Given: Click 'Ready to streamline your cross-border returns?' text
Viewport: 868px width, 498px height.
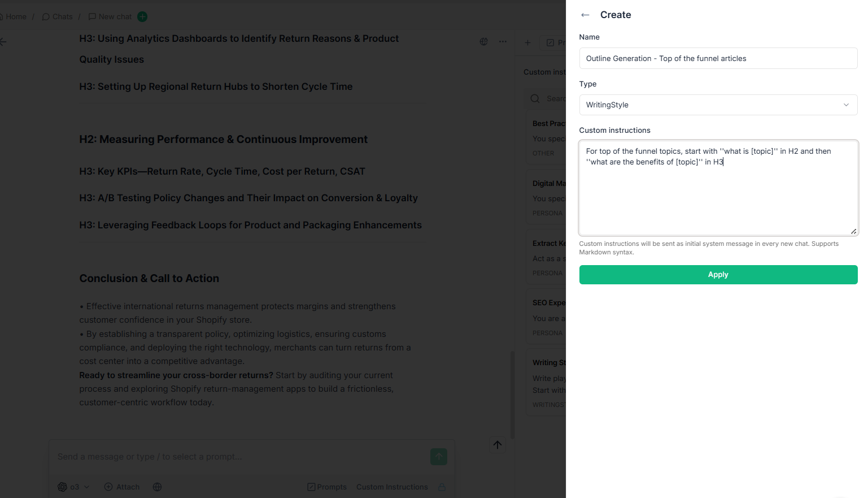Looking at the screenshot, I should click(x=176, y=375).
